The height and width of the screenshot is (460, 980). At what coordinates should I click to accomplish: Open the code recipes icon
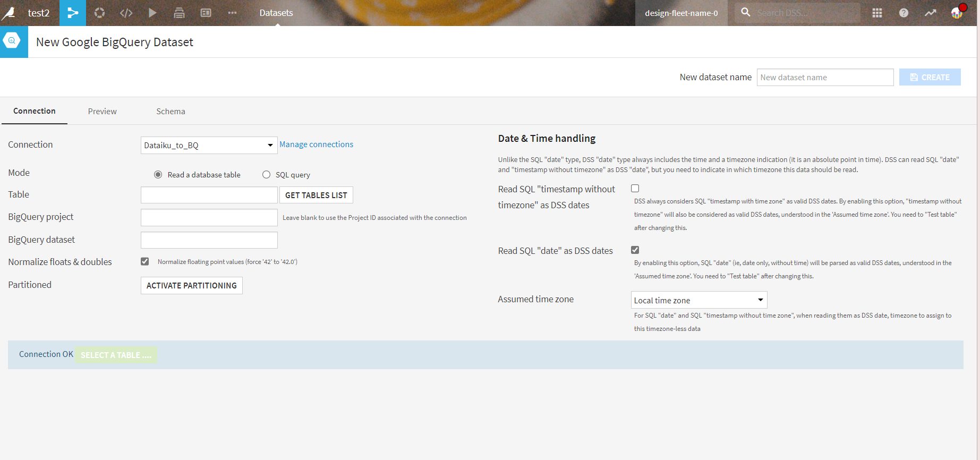pos(126,13)
